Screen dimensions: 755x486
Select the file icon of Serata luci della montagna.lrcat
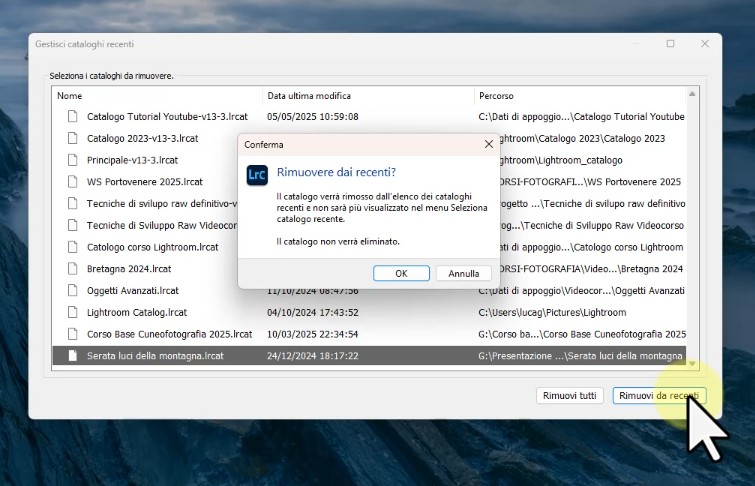73,355
